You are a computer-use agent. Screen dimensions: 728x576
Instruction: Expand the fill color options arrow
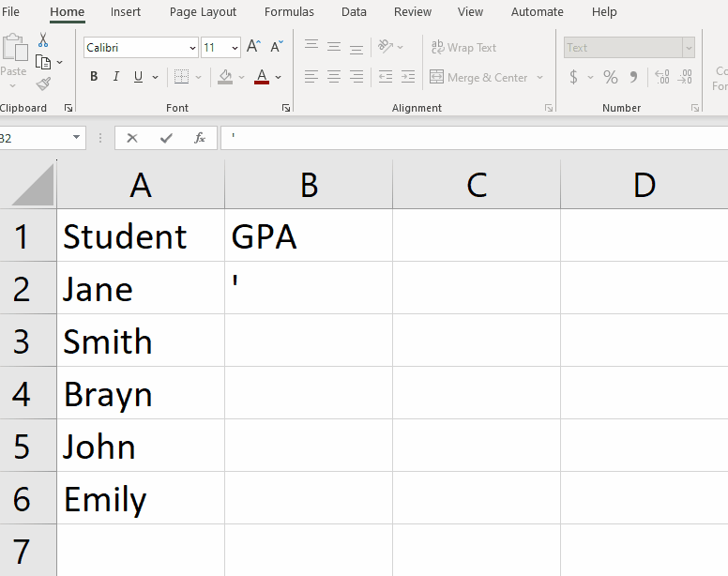coord(241,77)
